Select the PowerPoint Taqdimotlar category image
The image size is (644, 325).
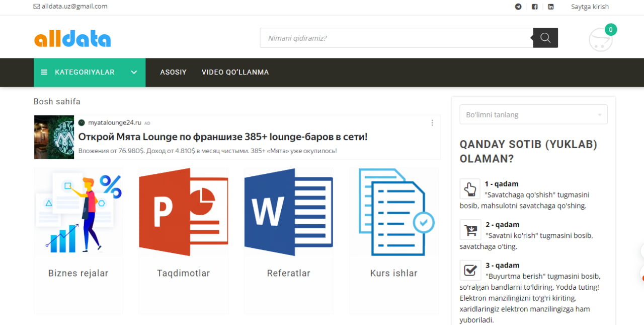coord(183,212)
